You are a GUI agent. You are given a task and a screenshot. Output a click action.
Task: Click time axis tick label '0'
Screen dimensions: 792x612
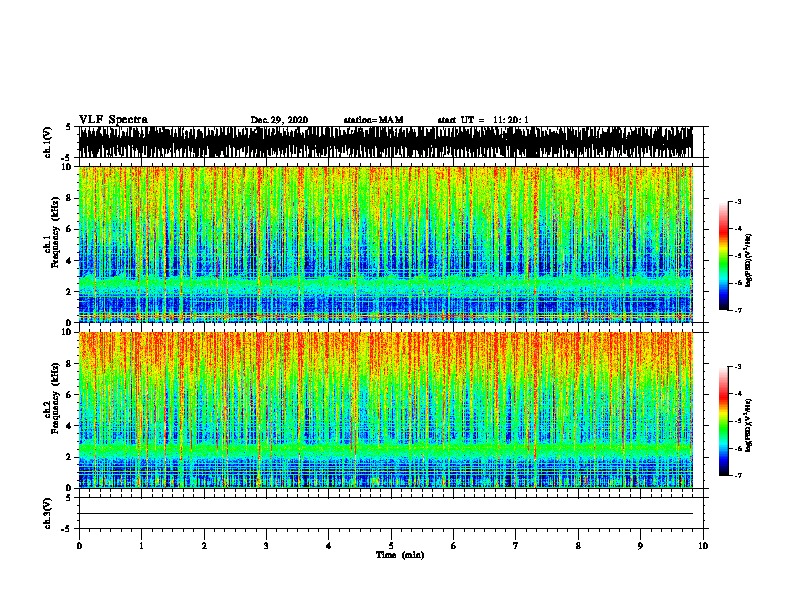click(79, 545)
